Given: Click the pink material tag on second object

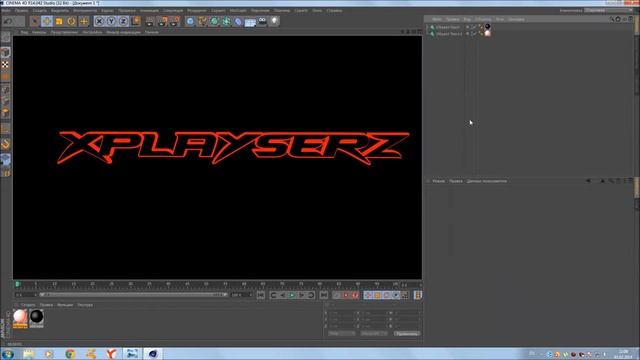Looking at the screenshot, I should point(487,33).
